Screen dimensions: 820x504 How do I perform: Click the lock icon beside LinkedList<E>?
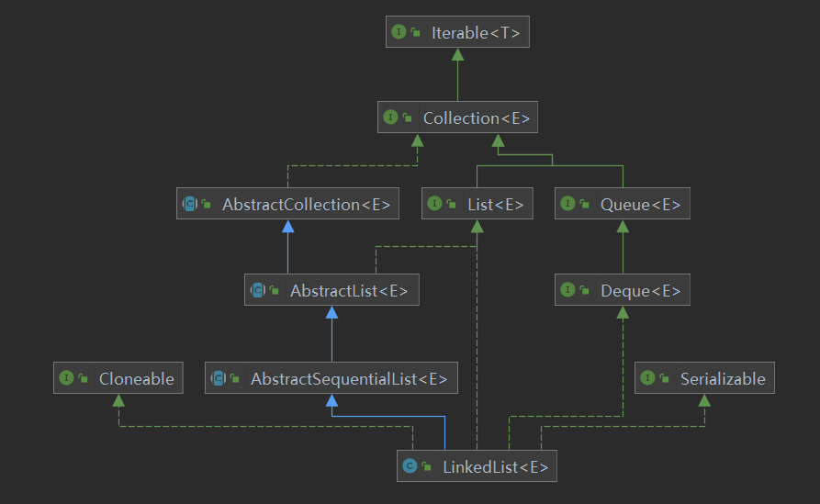[x=427, y=466]
